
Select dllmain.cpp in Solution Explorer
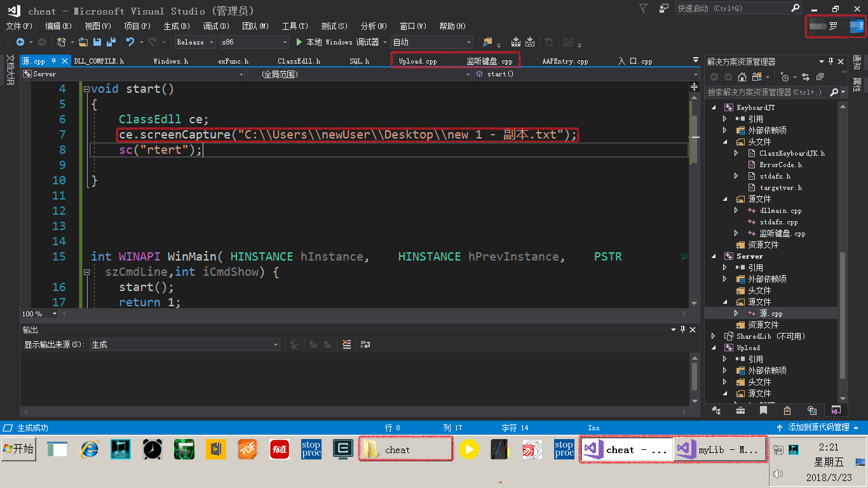coord(780,211)
